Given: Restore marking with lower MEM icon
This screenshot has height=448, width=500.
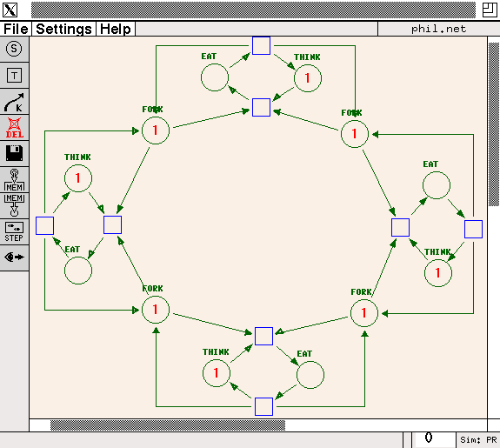Looking at the screenshot, I should point(14,205).
